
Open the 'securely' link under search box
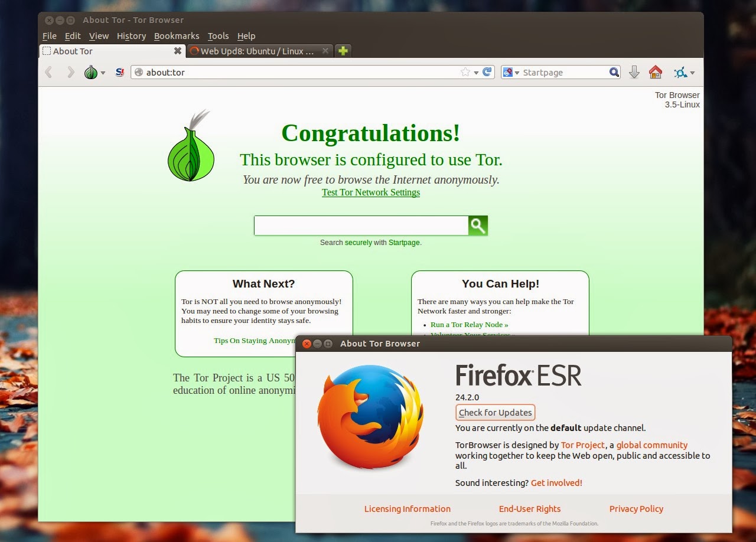(359, 243)
